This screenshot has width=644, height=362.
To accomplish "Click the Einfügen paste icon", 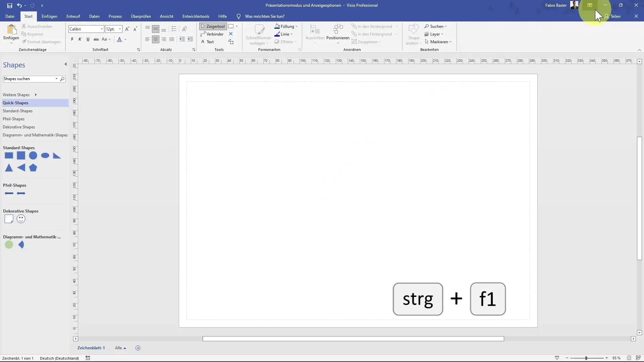I will tap(11, 30).
